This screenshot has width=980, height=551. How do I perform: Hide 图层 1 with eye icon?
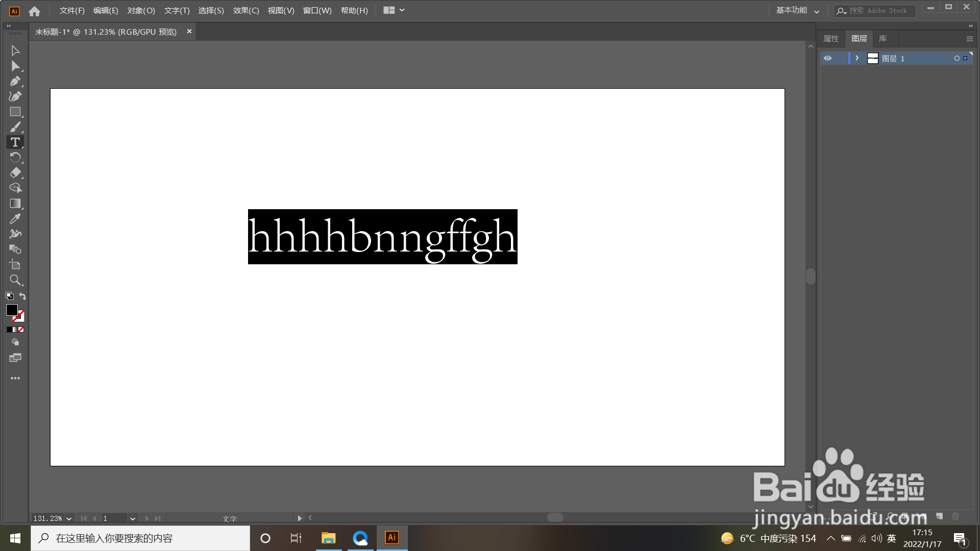[827, 58]
